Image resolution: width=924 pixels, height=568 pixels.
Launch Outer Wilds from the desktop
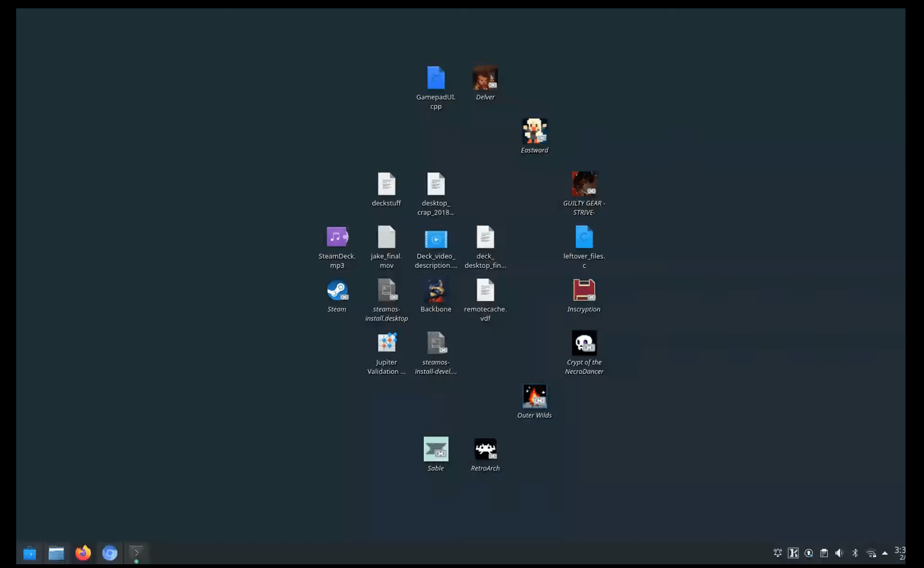[x=534, y=396]
